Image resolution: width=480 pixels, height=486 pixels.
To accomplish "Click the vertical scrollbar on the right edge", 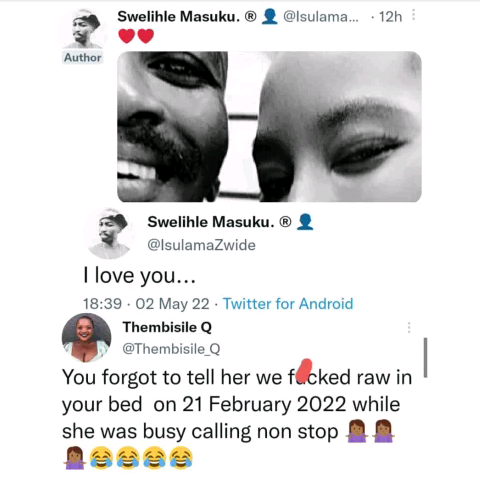I will click(425, 357).
